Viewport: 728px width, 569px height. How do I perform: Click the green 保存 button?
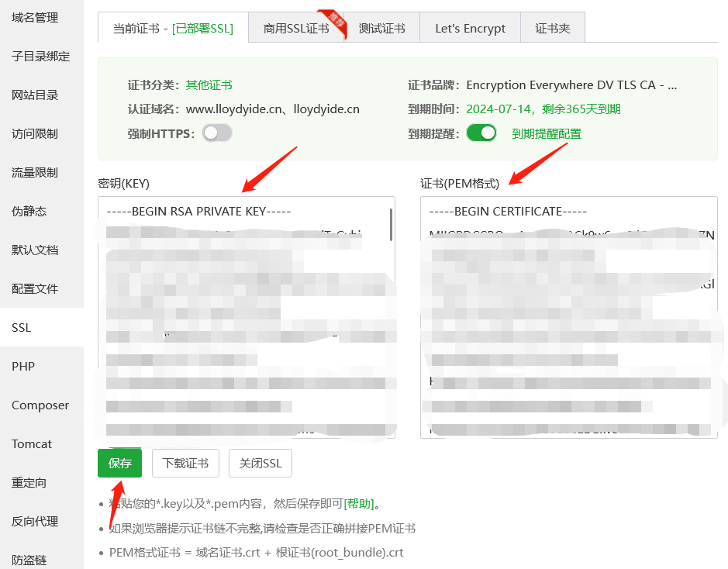click(119, 464)
